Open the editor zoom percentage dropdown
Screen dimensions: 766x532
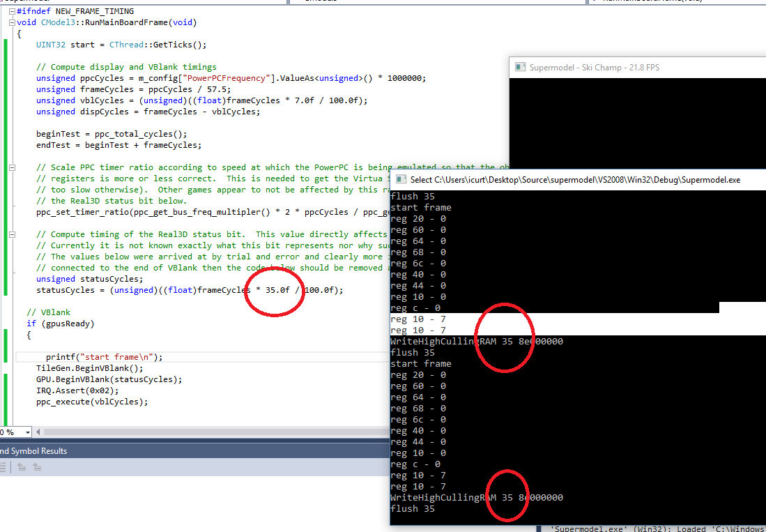pyautogui.click(x=27, y=432)
